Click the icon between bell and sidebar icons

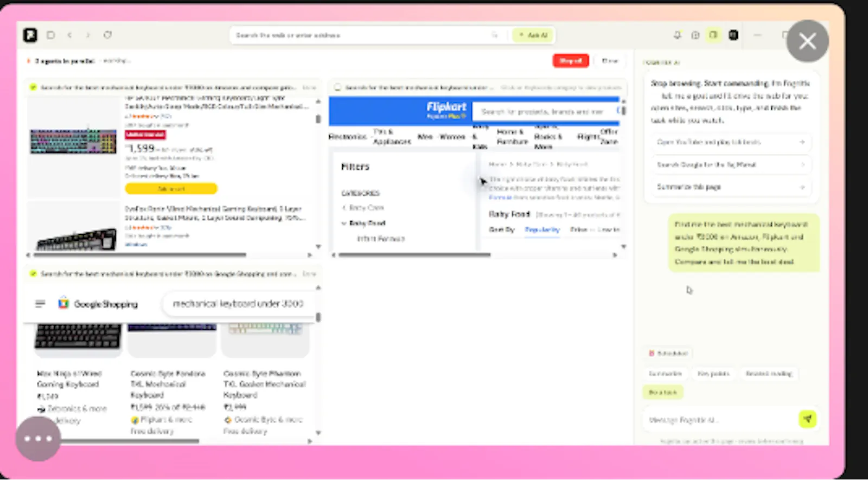tap(695, 35)
